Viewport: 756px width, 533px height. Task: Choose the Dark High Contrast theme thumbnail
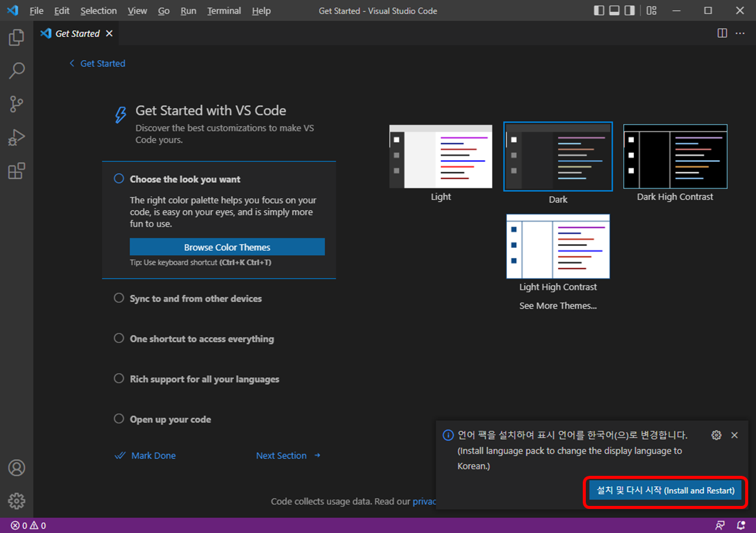click(675, 156)
